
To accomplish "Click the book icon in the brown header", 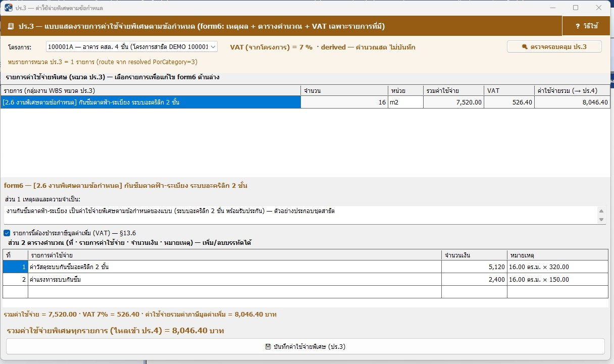I will click(11, 26).
